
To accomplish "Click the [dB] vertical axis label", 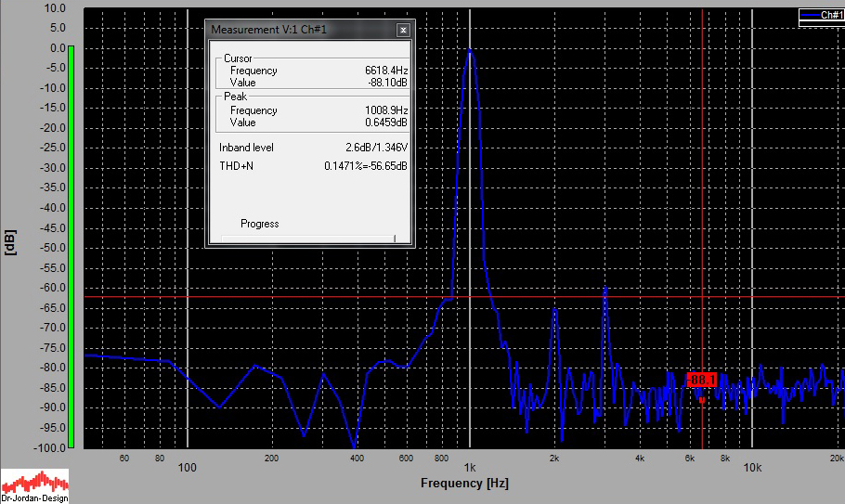I will (x=10, y=240).
